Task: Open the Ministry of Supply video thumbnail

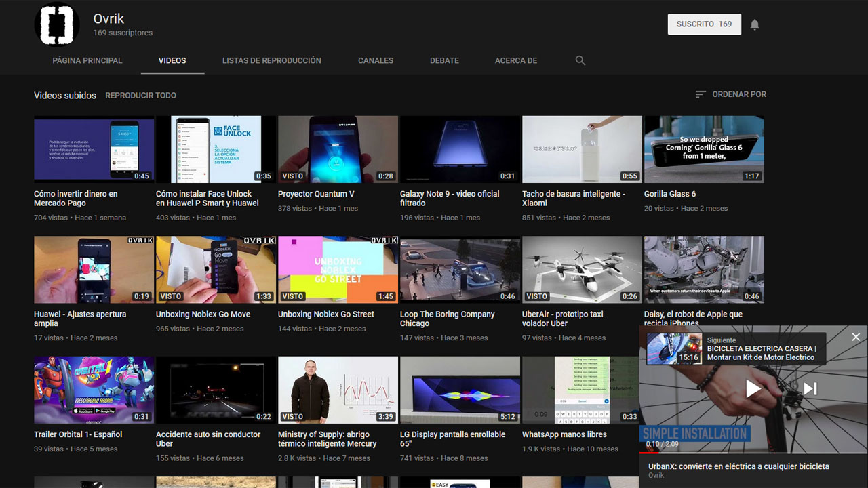Action: pos(338,390)
